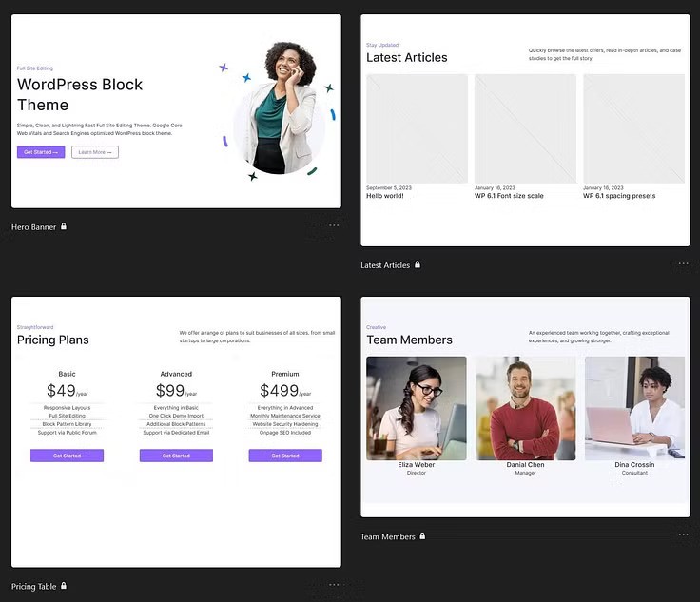This screenshot has width=700, height=602.
Task: Open the Hello world! article title
Action: 385,196
